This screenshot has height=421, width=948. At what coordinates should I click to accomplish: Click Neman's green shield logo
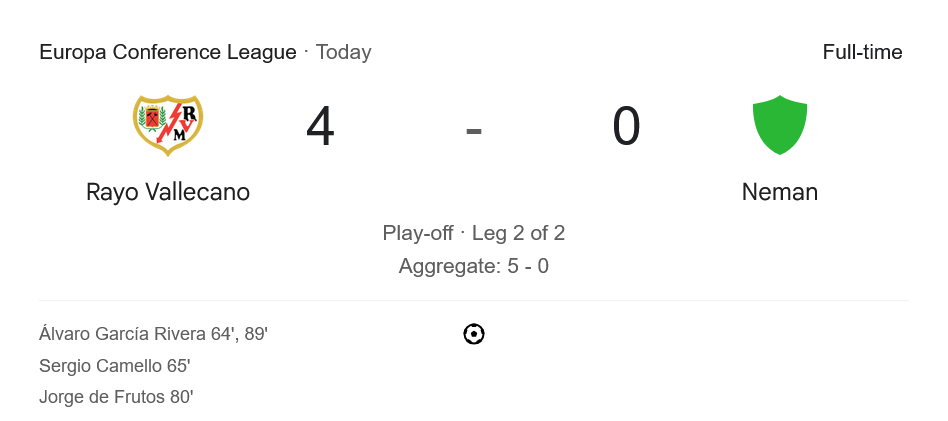pos(779,125)
